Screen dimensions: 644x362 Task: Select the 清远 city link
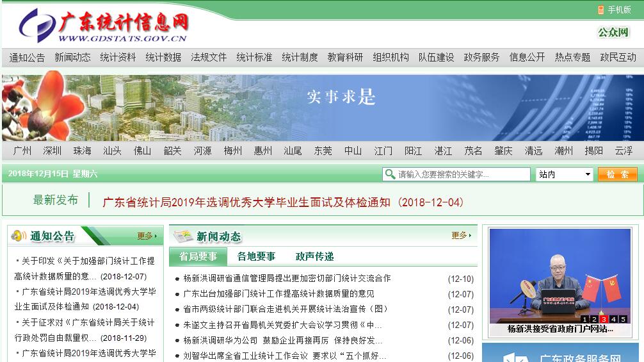[x=533, y=151]
